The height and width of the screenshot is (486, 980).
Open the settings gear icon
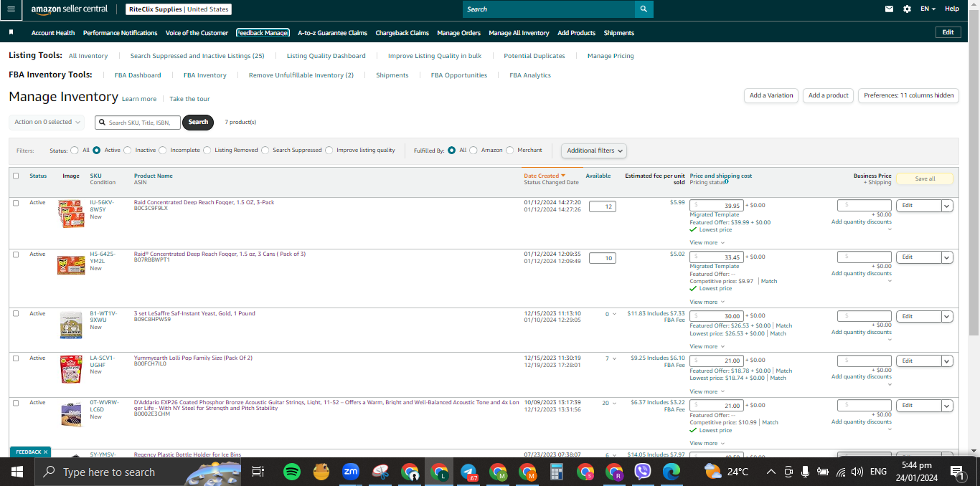[x=908, y=9]
